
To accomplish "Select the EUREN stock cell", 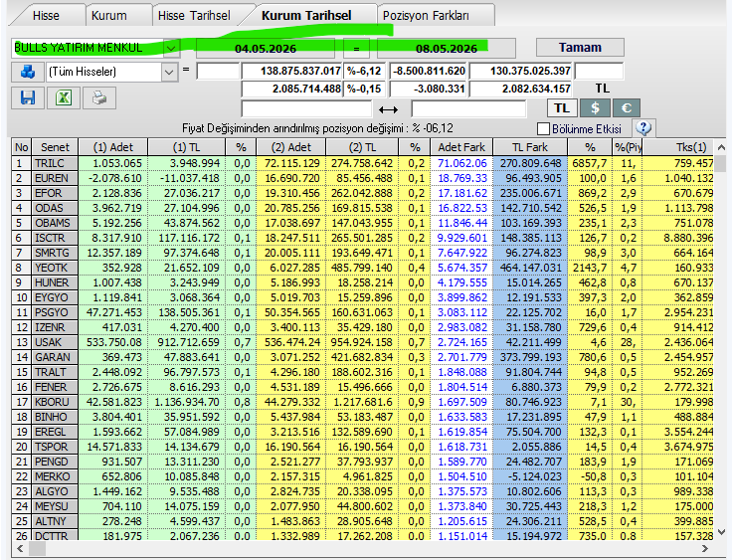I will tap(55, 178).
